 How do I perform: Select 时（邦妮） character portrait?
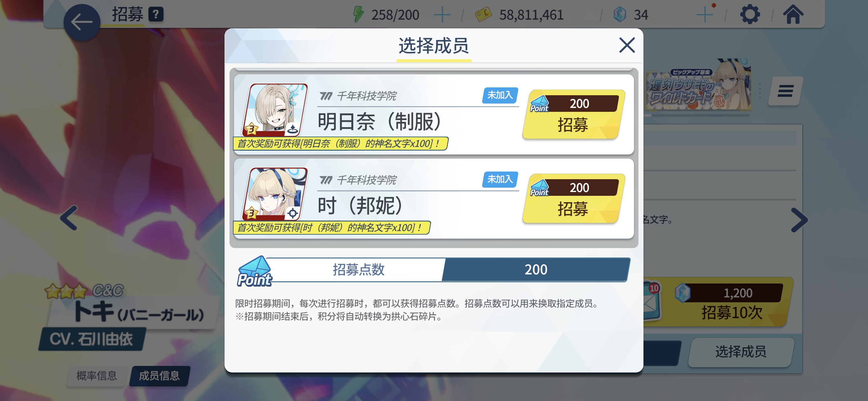tap(275, 194)
